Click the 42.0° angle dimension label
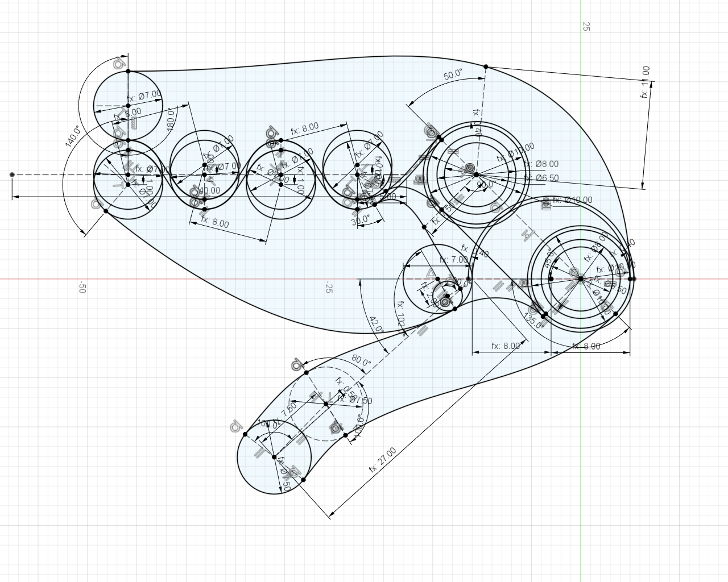The height and width of the screenshot is (582, 728). [377, 325]
